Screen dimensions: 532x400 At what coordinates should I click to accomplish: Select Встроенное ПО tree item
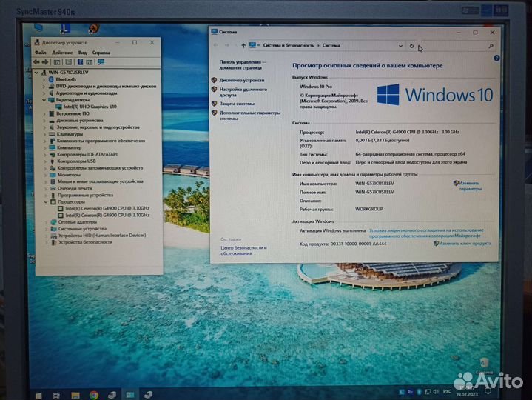[x=73, y=113]
